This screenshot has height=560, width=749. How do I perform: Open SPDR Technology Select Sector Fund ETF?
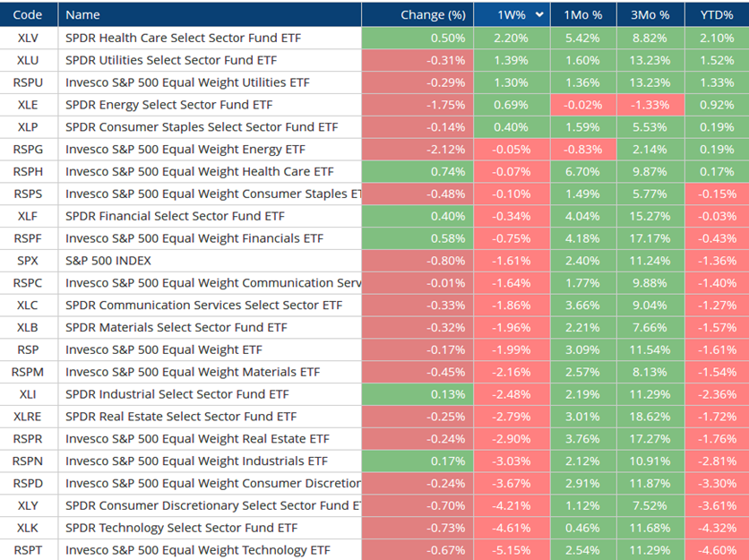tap(182, 529)
